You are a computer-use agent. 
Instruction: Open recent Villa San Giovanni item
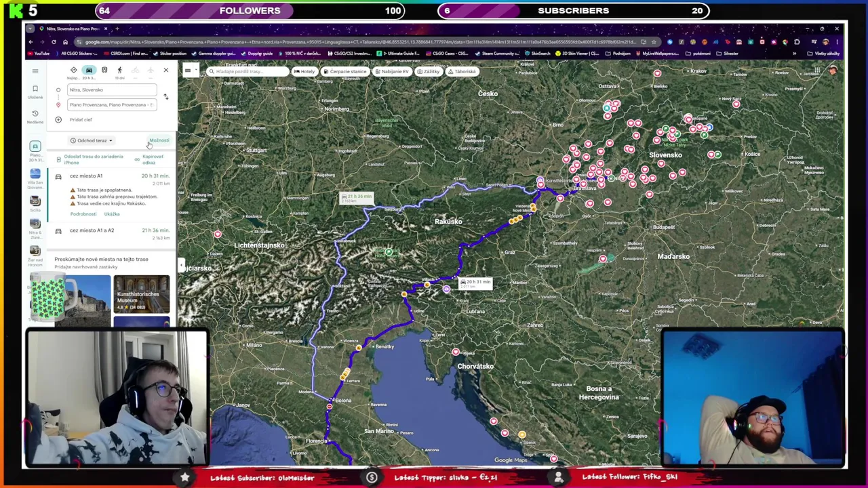point(35,178)
